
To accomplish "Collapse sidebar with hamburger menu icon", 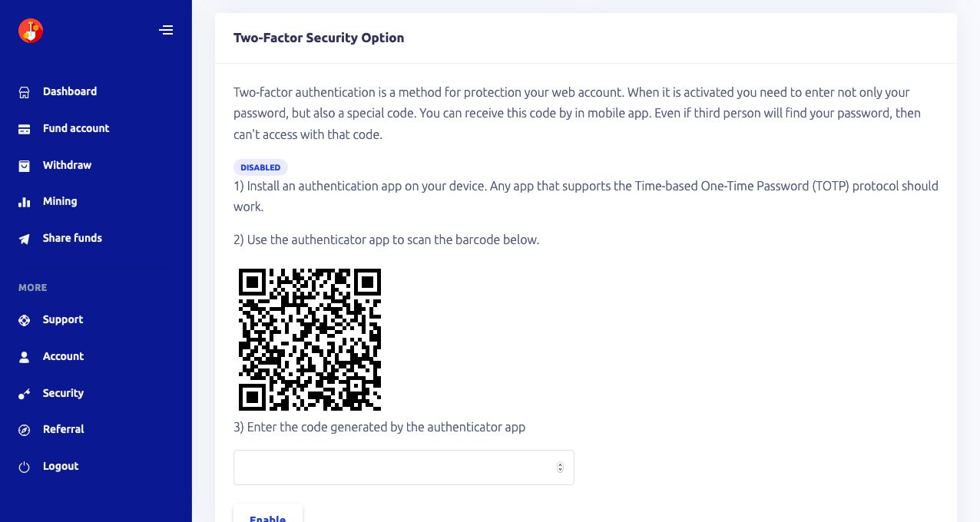I will [x=166, y=31].
